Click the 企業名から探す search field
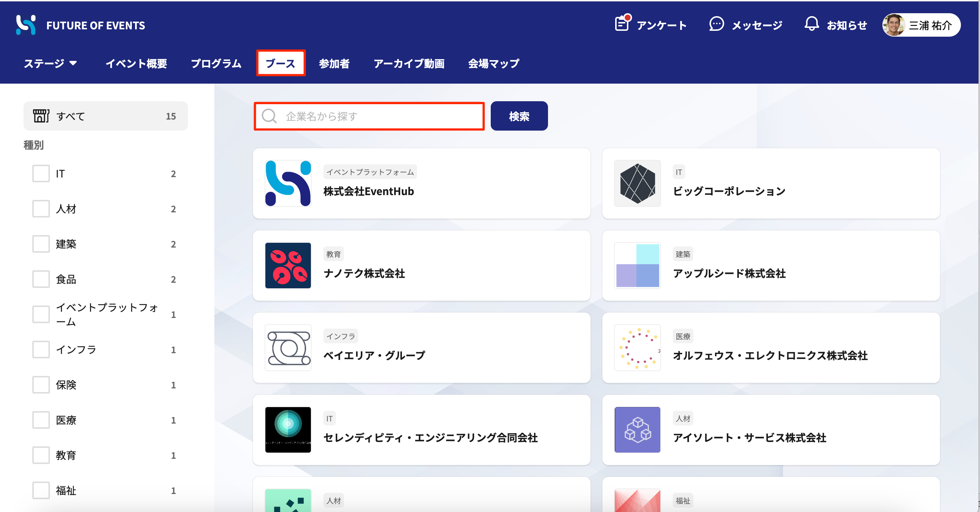This screenshot has height=512, width=980. point(369,116)
